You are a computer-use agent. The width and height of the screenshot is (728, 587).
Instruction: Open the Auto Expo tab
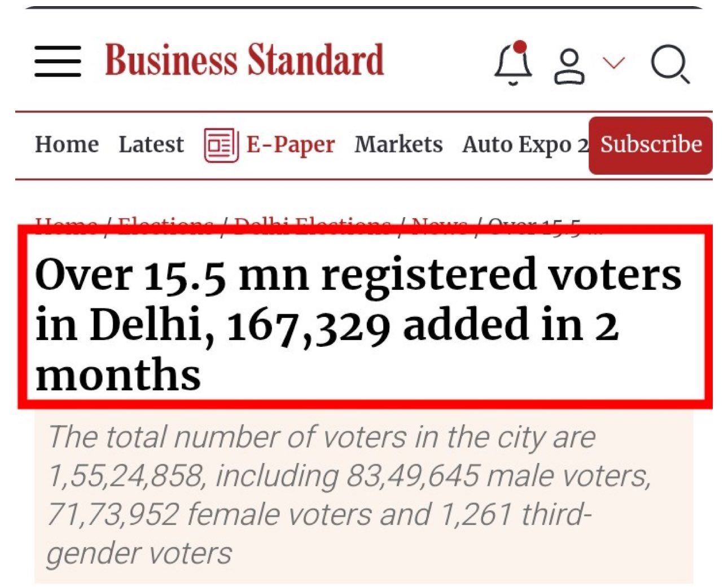pyautogui.click(x=524, y=144)
